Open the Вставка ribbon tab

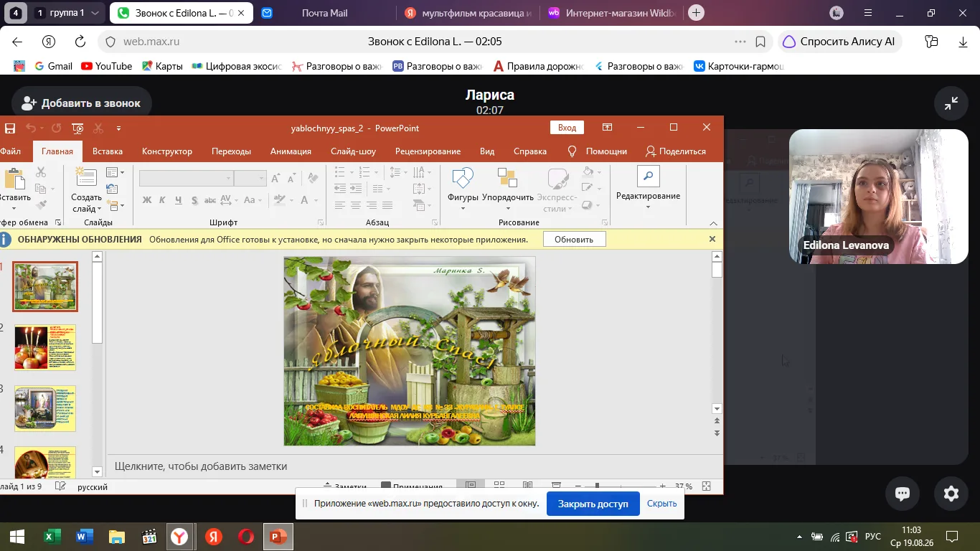(108, 151)
